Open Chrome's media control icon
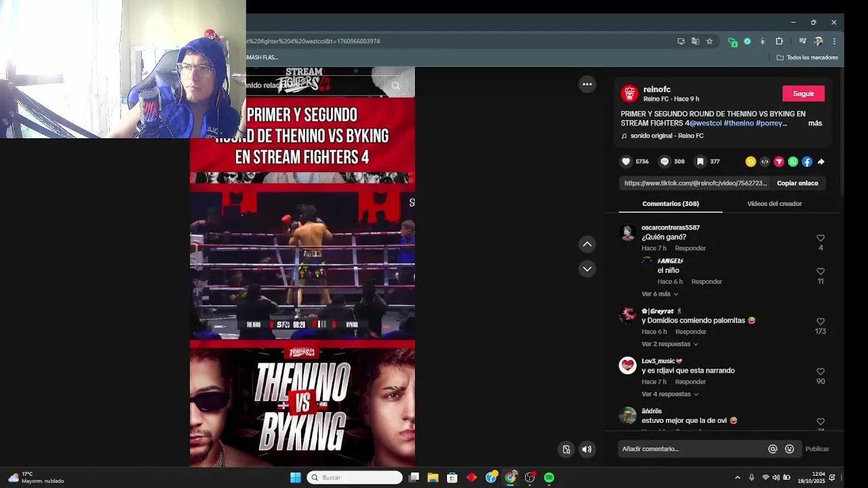 point(802,41)
